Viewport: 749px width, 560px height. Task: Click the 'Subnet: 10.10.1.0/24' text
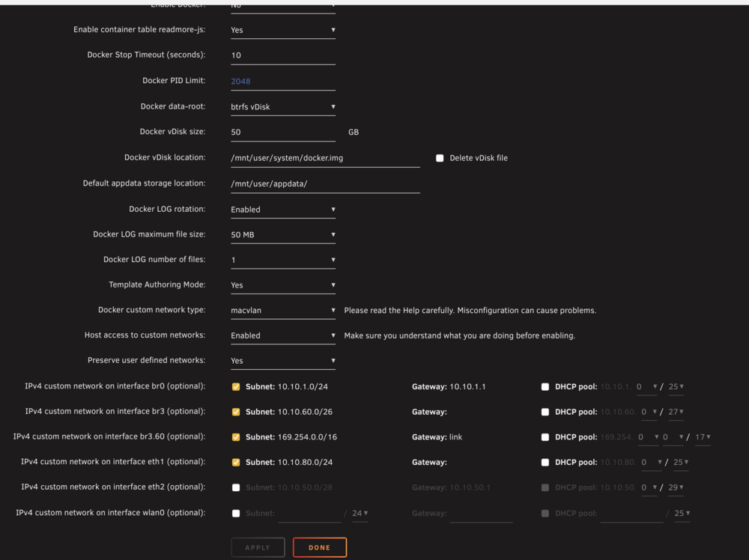[287, 387]
